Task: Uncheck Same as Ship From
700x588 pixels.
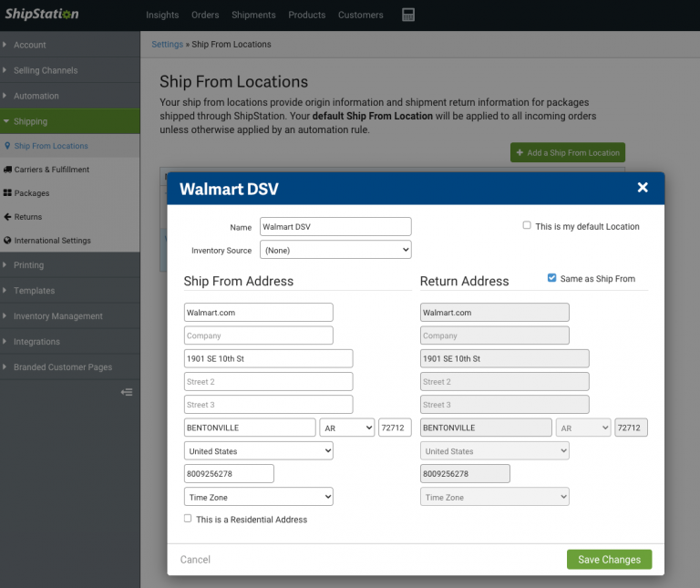Action: click(551, 278)
